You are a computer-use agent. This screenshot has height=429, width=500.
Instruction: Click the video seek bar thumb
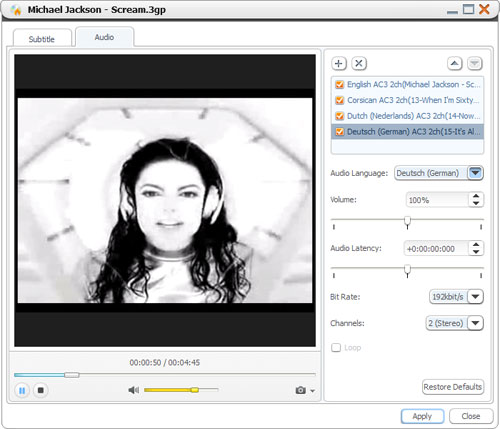72,375
